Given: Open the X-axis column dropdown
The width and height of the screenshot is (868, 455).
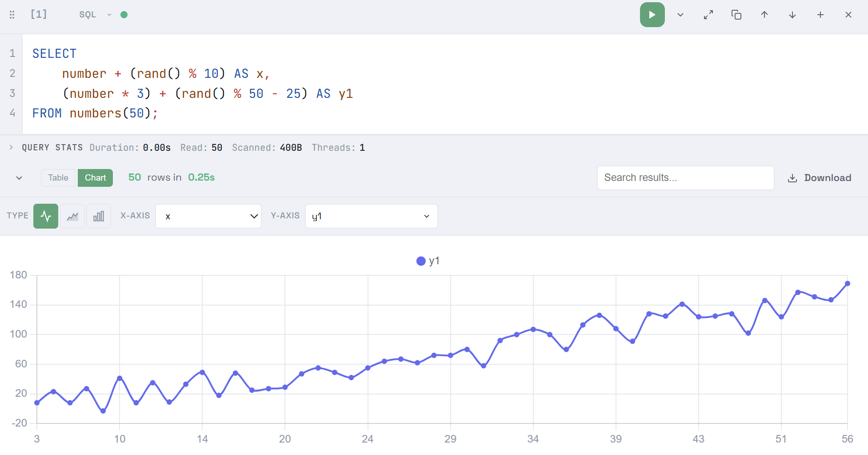Looking at the screenshot, I should coord(208,216).
